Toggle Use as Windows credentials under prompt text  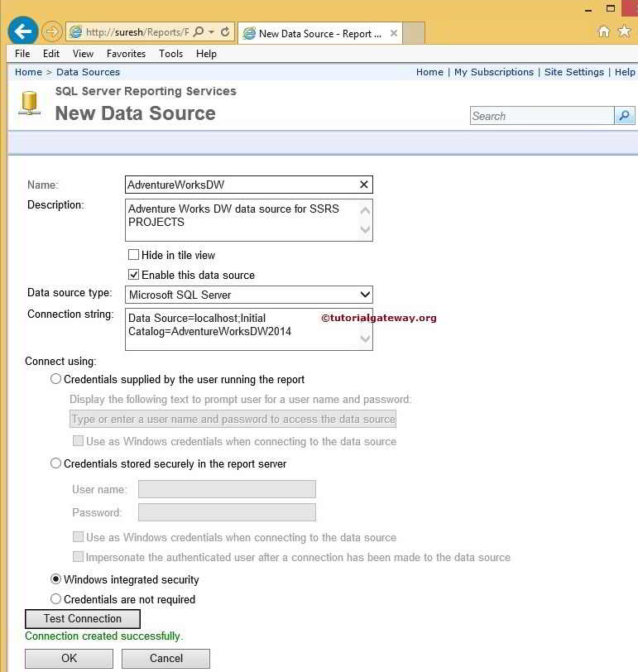78,440
